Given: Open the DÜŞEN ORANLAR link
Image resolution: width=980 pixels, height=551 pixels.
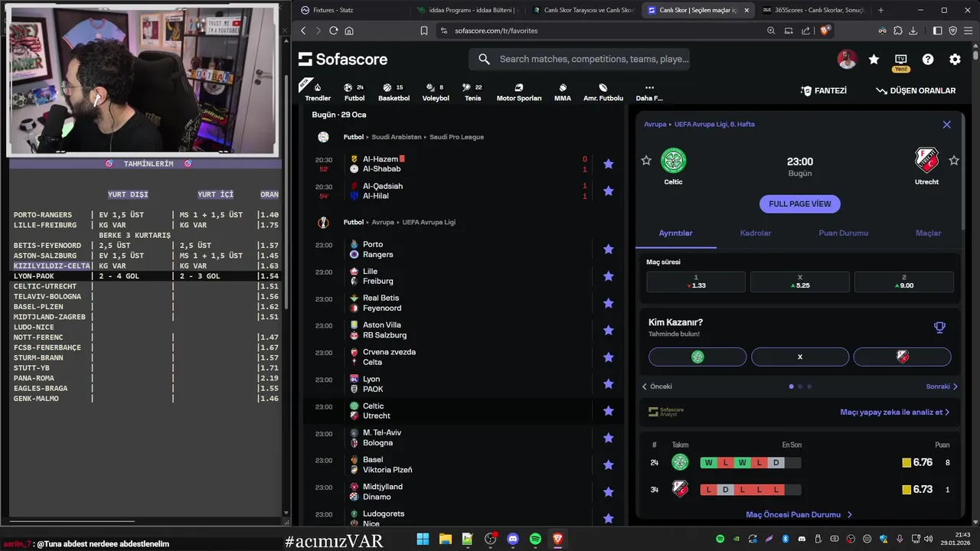Looking at the screenshot, I should click(x=916, y=90).
